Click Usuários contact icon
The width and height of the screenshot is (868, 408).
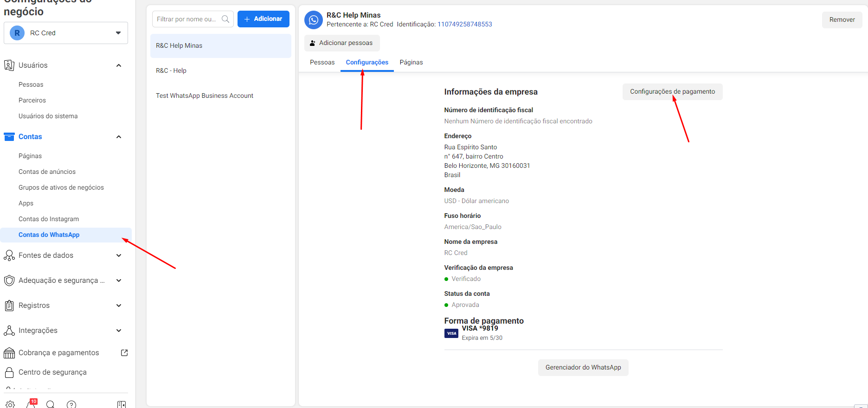tap(9, 65)
